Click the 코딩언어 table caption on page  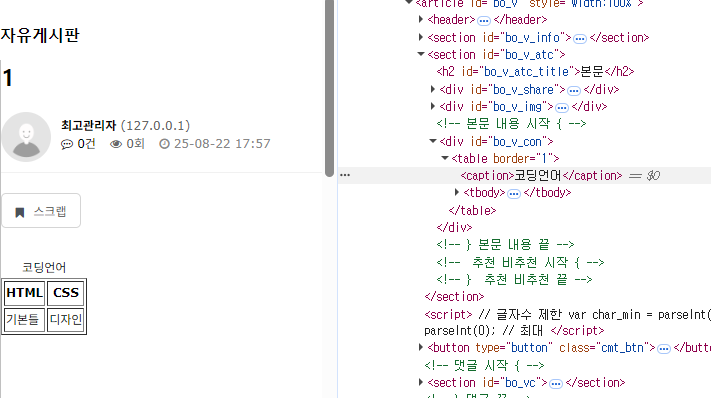tap(44, 267)
